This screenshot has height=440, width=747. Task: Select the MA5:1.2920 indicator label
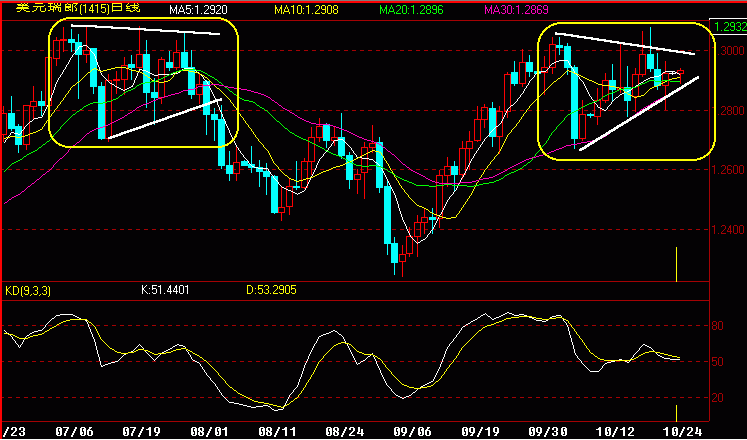[200, 9]
